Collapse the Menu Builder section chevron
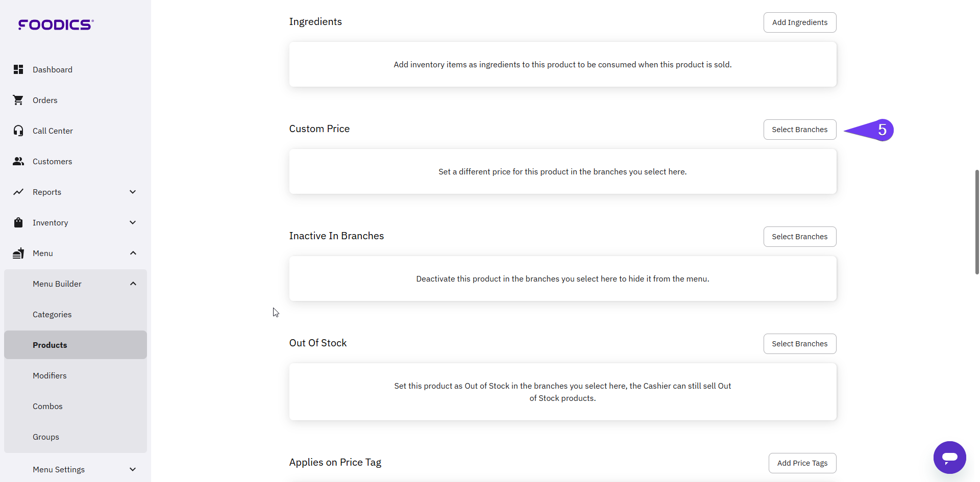 point(133,284)
